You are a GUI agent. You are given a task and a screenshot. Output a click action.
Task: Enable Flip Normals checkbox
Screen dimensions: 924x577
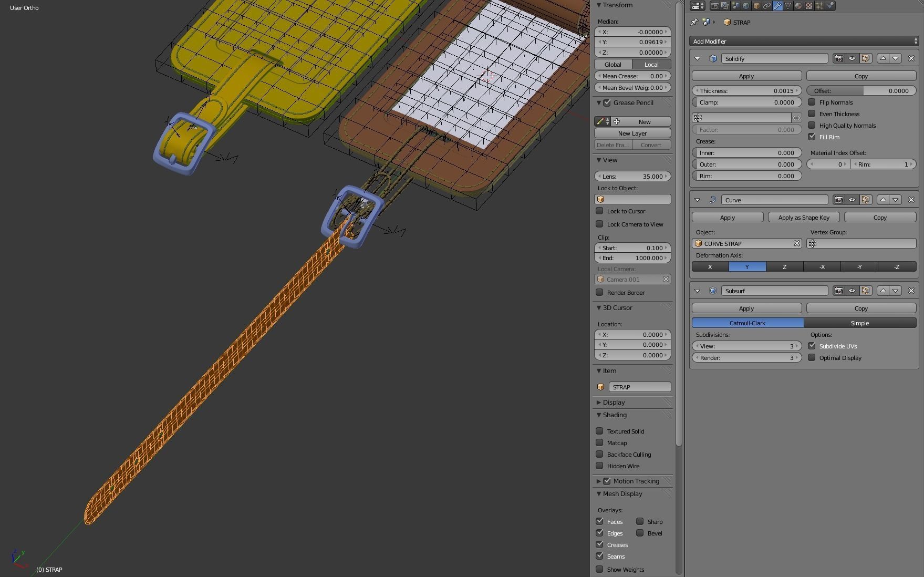tap(812, 102)
